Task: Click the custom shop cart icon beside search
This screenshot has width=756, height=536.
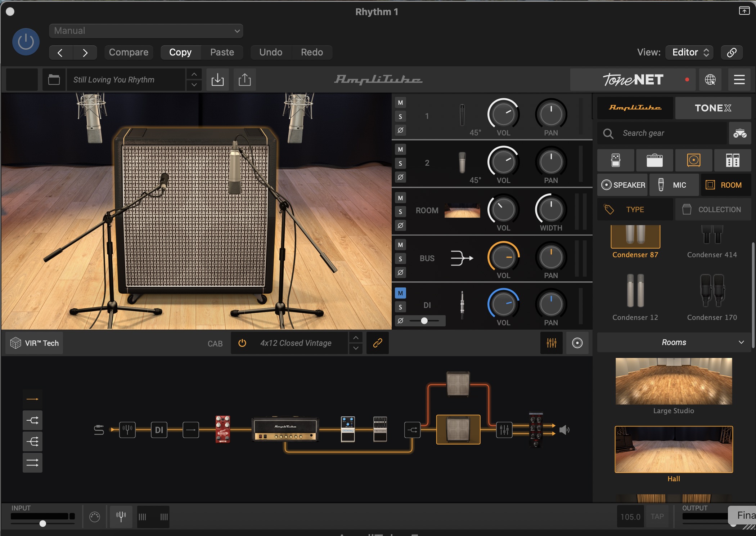Action: pyautogui.click(x=740, y=133)
